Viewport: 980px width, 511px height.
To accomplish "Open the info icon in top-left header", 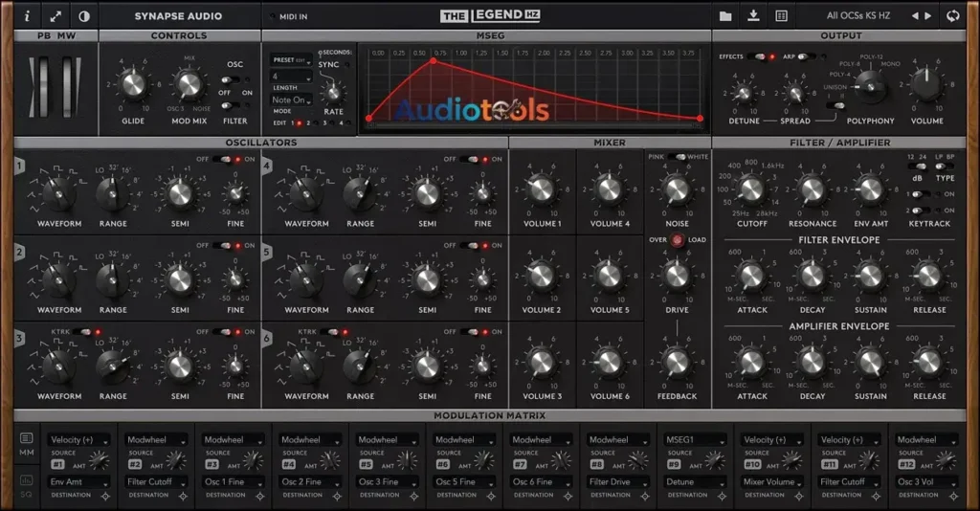I will [27, 16].
